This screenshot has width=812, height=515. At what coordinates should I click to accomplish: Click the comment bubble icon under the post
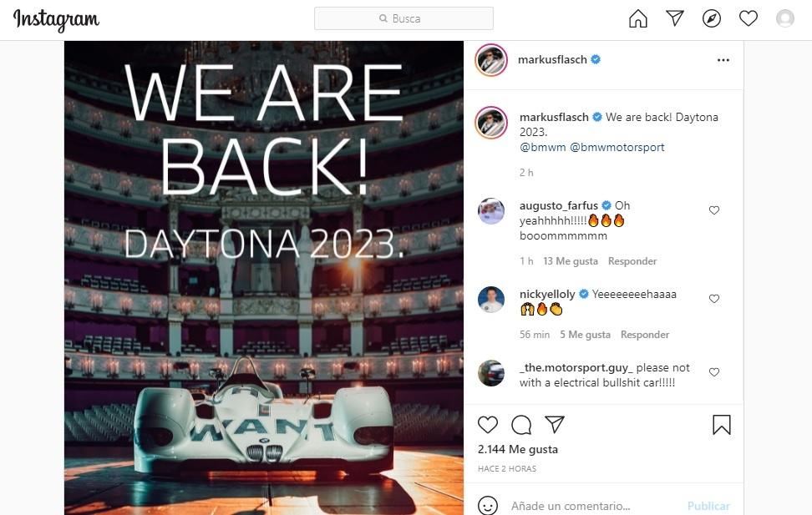click(x=521, y=425)
